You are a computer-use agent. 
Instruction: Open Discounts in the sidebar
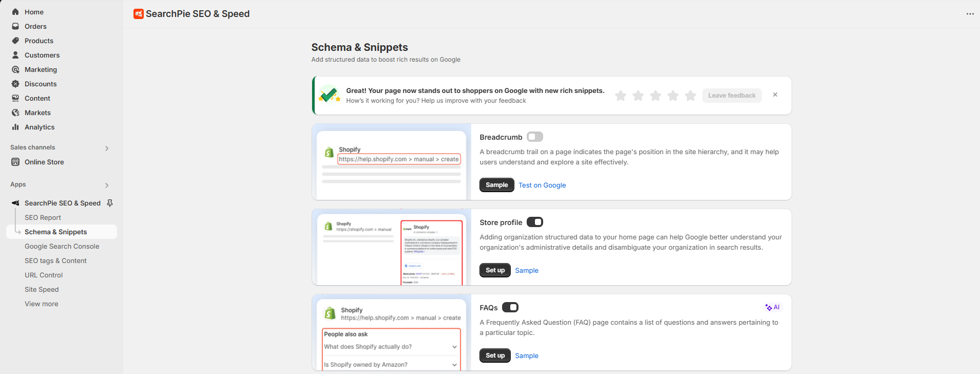point(41,84)
